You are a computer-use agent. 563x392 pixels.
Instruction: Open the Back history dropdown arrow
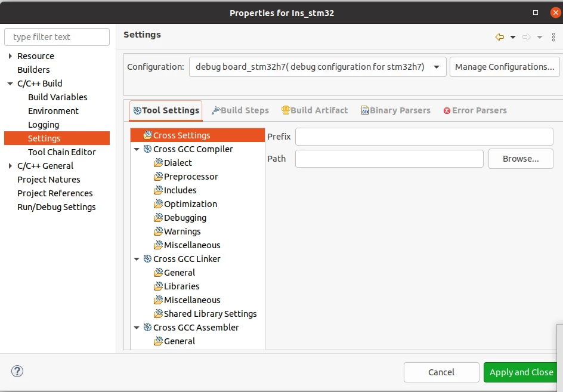click(513, 37)
